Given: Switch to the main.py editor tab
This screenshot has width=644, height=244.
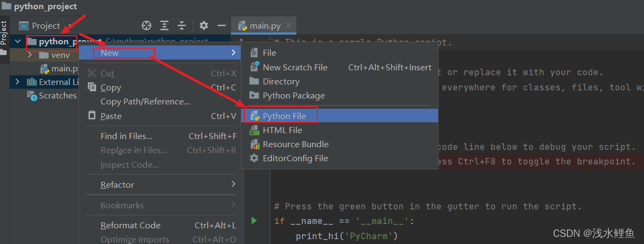Looking at the screenshot, I should pyautogui.click(x=264, y=26).
